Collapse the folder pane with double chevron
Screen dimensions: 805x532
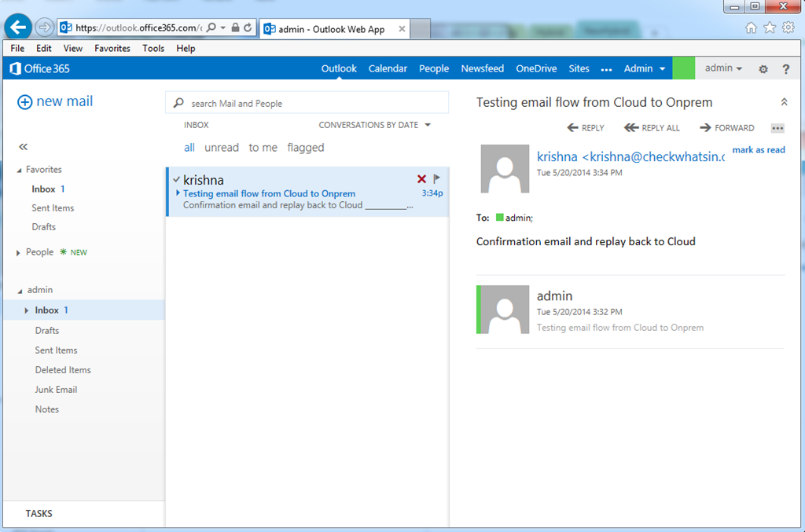click(x=23, y=147)
